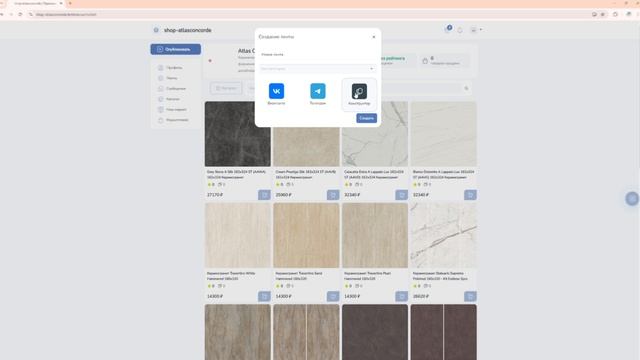The image size is (640, 360).
Task: Open the Сообщения item in the sidebar
Action: (x=173, y=89)
